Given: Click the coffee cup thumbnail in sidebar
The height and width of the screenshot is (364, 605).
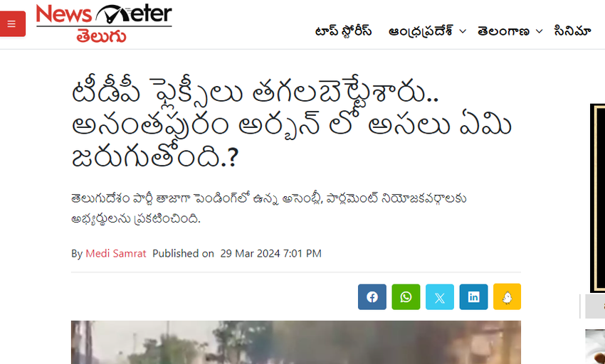Looking at the screenshot, I should (x=595, y=346).
